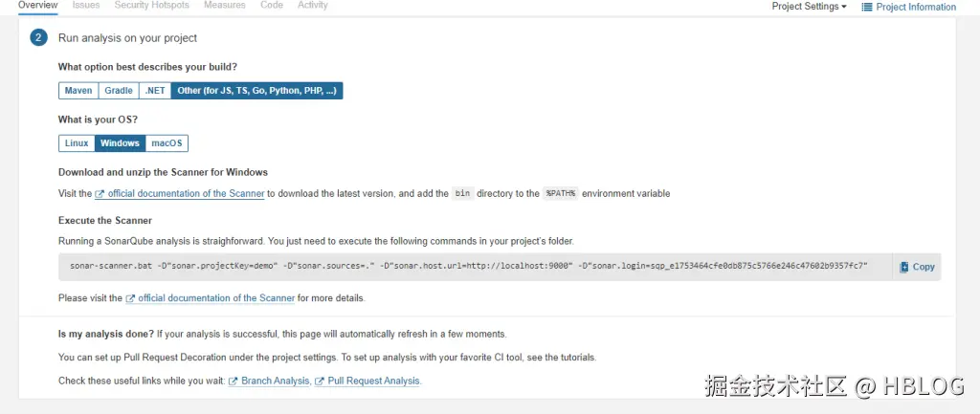Image resolution: width=980 pixels, height=414 pixels.
Task: Choose the .NET build option
Action: (x=155, y=91)
